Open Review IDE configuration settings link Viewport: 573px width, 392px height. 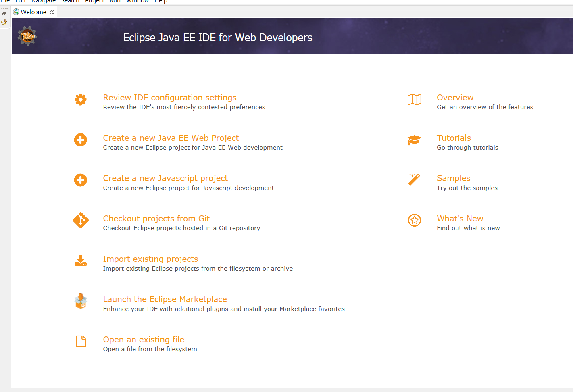click(x=170, y=98)
